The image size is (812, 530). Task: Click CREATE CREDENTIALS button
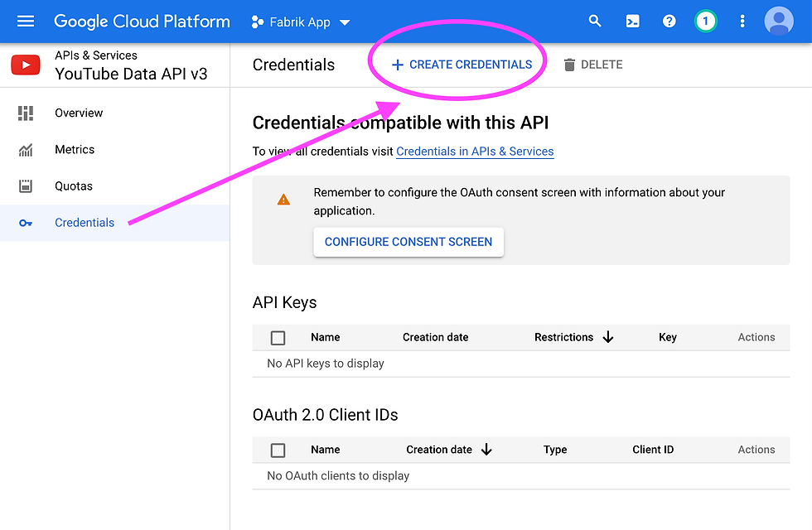point(462,65)
